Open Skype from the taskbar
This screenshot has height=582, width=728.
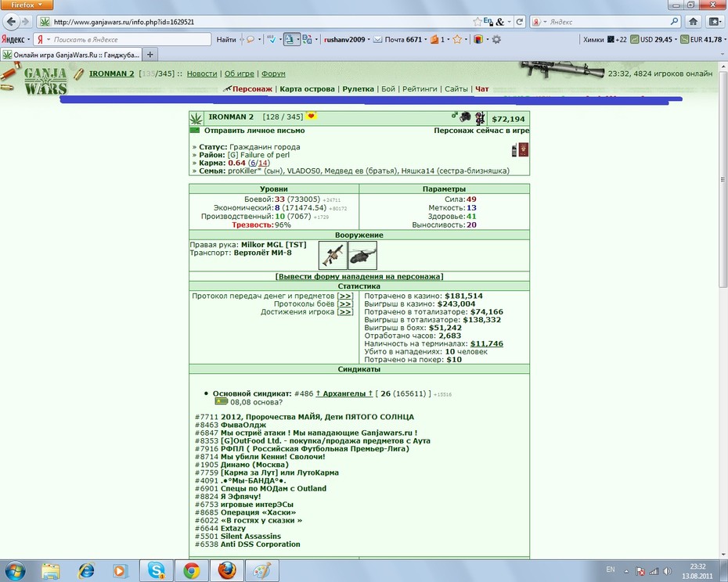pyautogui.click(x=156, y=570)
